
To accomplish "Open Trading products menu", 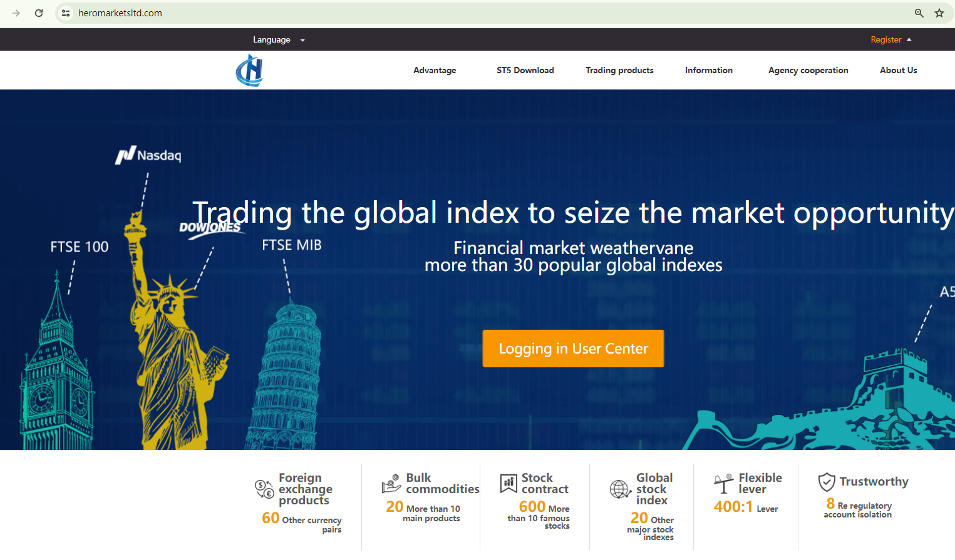I will click(619, 70).
